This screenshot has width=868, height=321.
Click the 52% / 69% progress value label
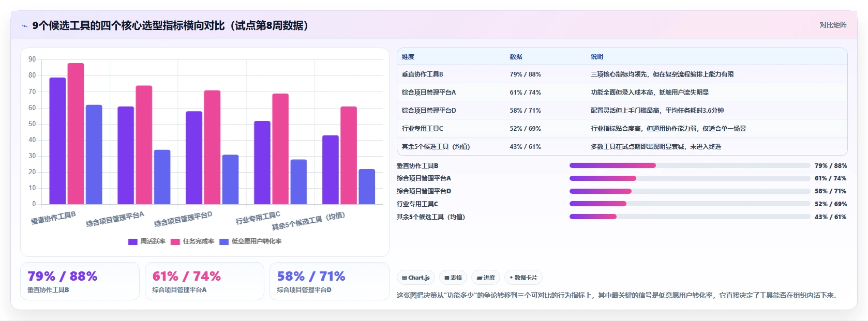point(831,204)
